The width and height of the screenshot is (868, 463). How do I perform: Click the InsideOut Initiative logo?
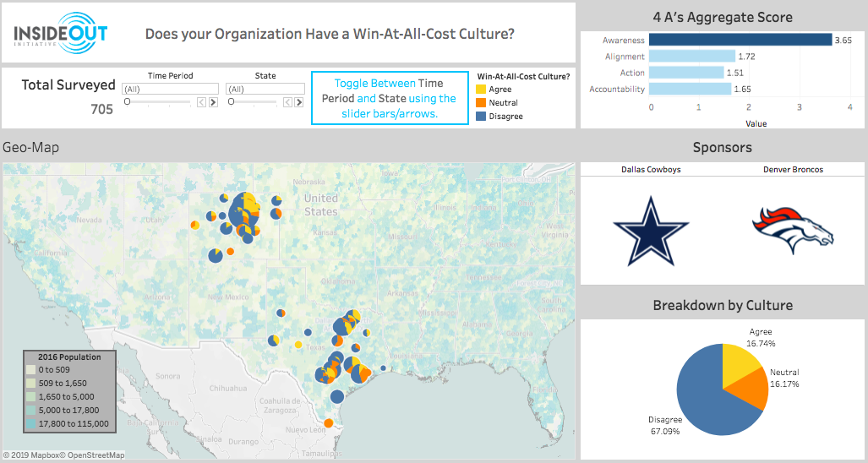click(x=59, y=33)
